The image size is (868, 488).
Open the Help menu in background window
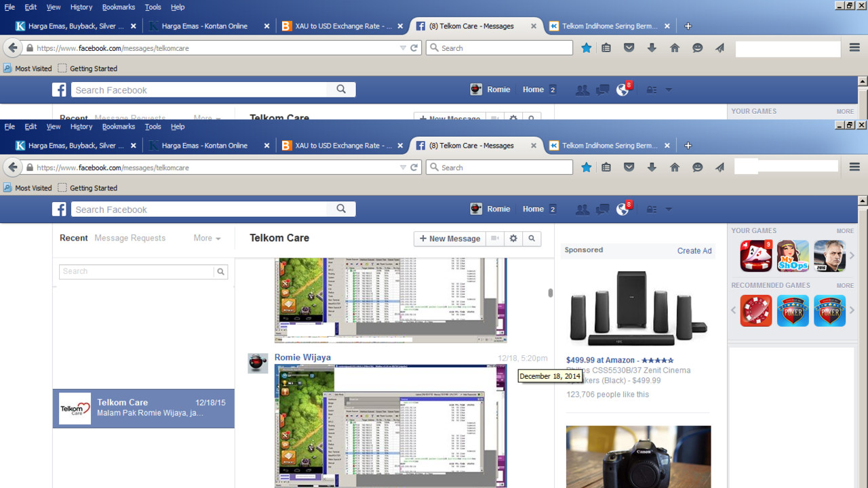tap(178, 7)
